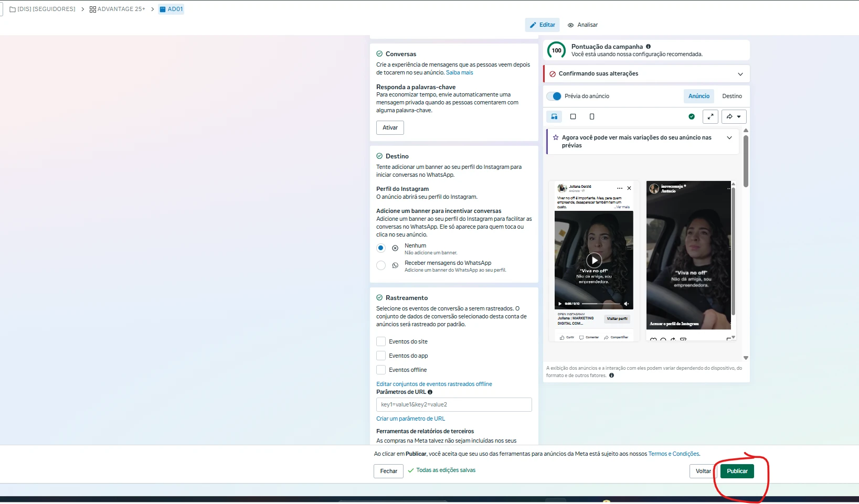
Task: Click Visitar perfil in feed preview
Action: pos(617,318)
